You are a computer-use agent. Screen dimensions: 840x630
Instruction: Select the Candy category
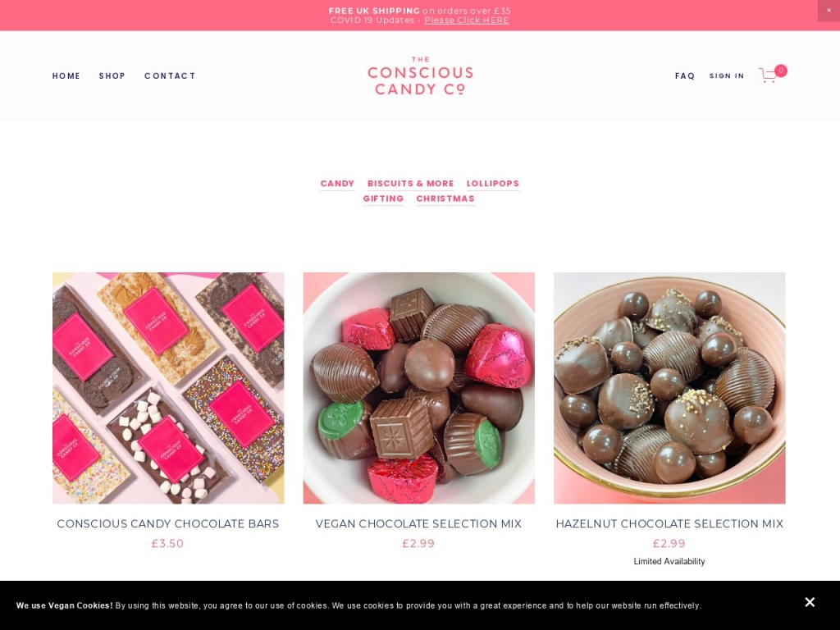click(337, 184)
